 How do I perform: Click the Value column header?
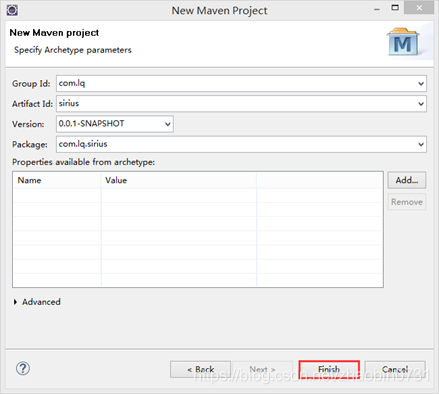179,180
